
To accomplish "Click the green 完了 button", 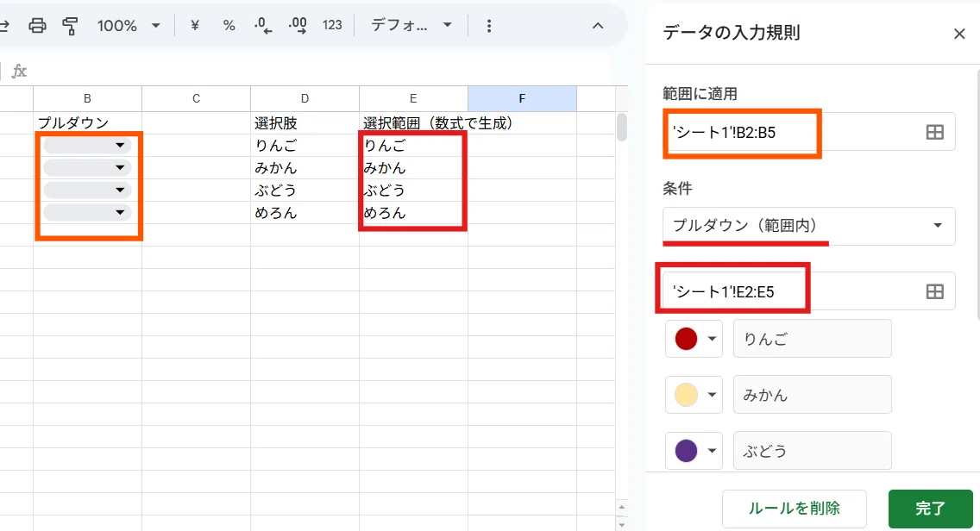I will (931, 509).
